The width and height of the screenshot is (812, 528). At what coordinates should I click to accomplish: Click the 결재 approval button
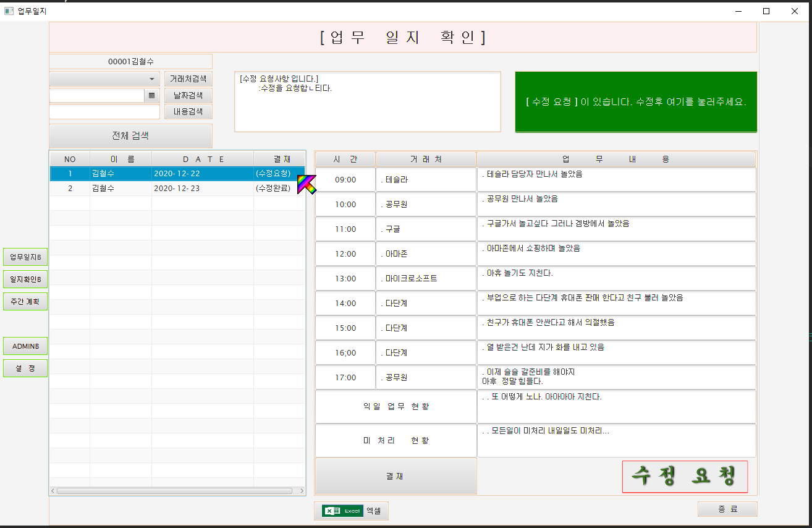(395, 476)
